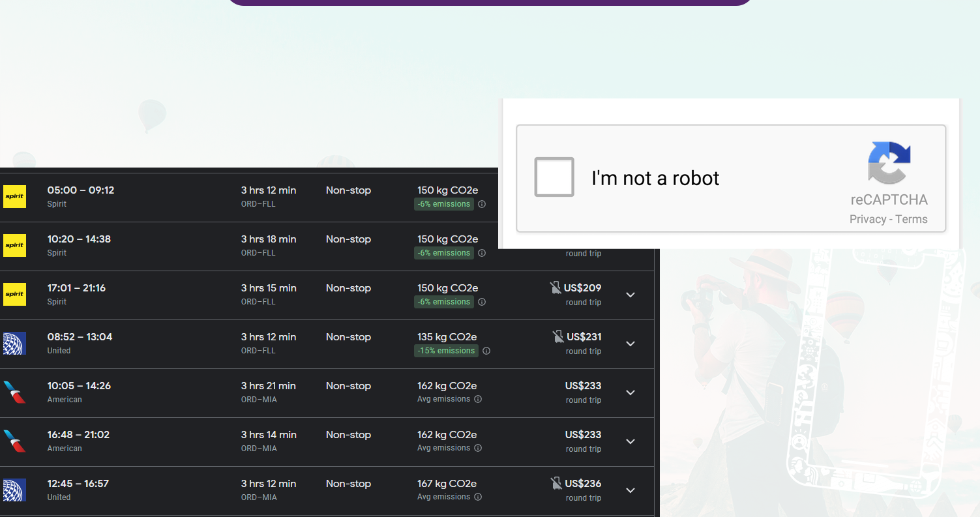Screen dimensions: 980x517
Task: Click the price tracking bell beside US$236
Action: click(556, 483)
